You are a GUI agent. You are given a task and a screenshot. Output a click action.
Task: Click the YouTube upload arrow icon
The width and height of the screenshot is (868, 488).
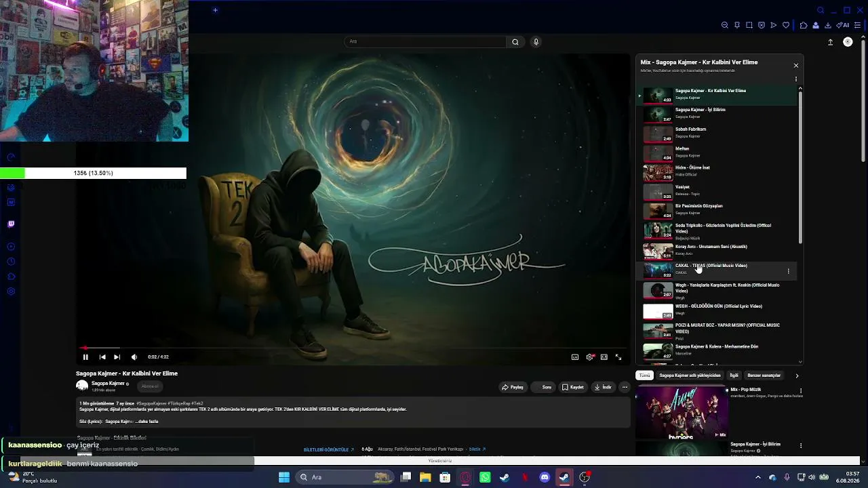[x=830, y=42]
